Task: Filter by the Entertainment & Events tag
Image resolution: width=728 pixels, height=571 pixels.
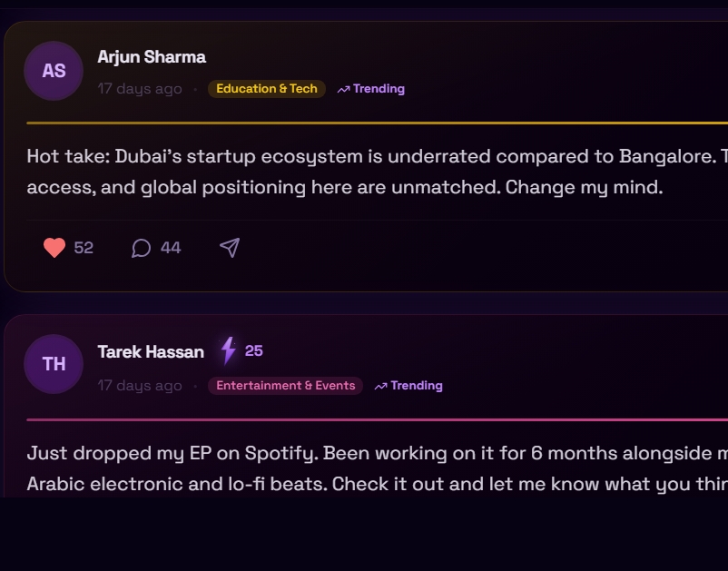Action: pyautogui.click(x=285, y=386)
